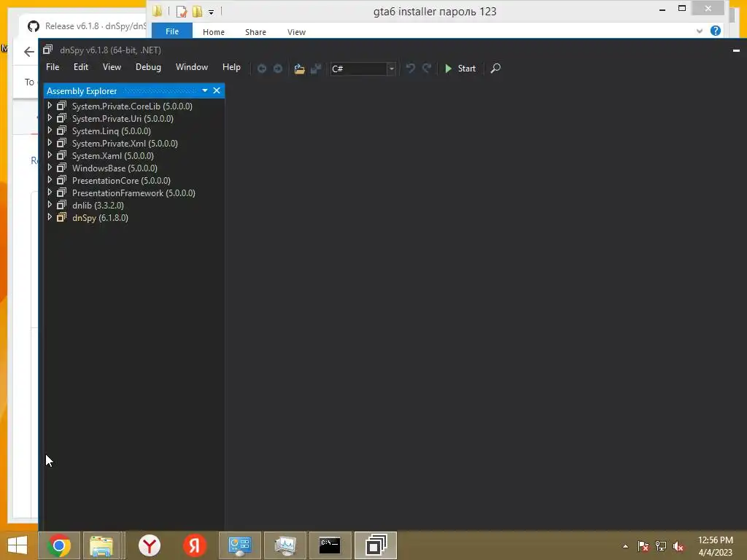Open Yandex Browser Y icon on taskbar

[x=150, y=545]
